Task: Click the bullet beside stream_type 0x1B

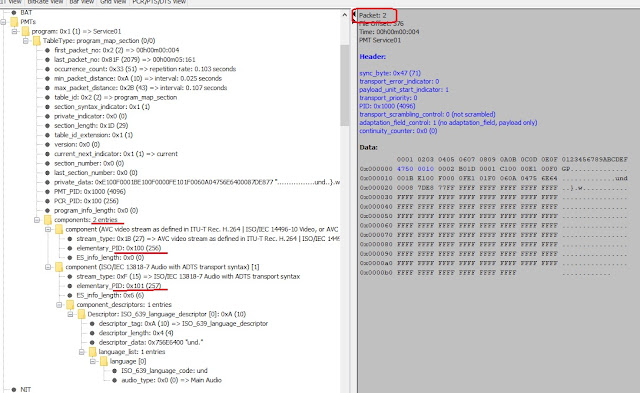Action: [70, 239]
